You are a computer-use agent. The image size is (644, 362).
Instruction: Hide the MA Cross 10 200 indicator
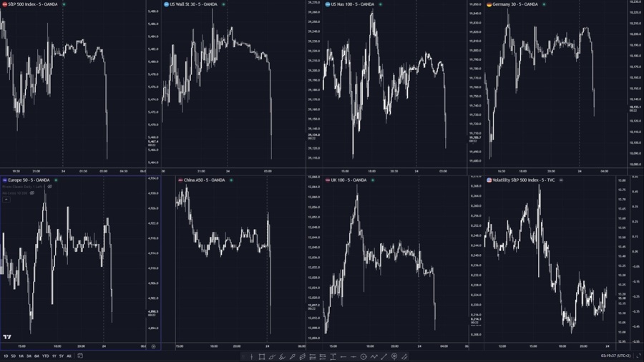32,193
